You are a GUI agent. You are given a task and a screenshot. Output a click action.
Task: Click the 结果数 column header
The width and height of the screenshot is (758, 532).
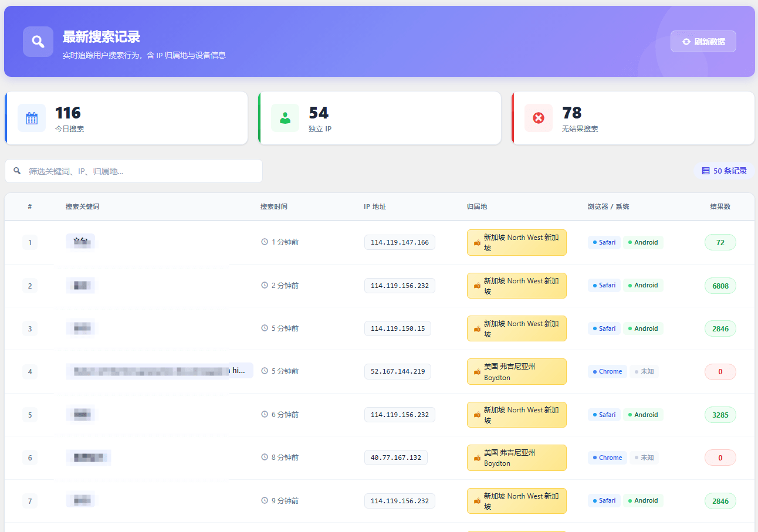pos(720,207)
